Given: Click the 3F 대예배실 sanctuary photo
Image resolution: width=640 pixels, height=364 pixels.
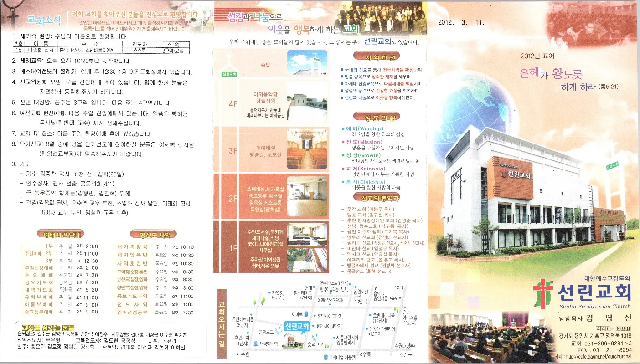Looking at the screenshot, I should click(x=307, y=149).
